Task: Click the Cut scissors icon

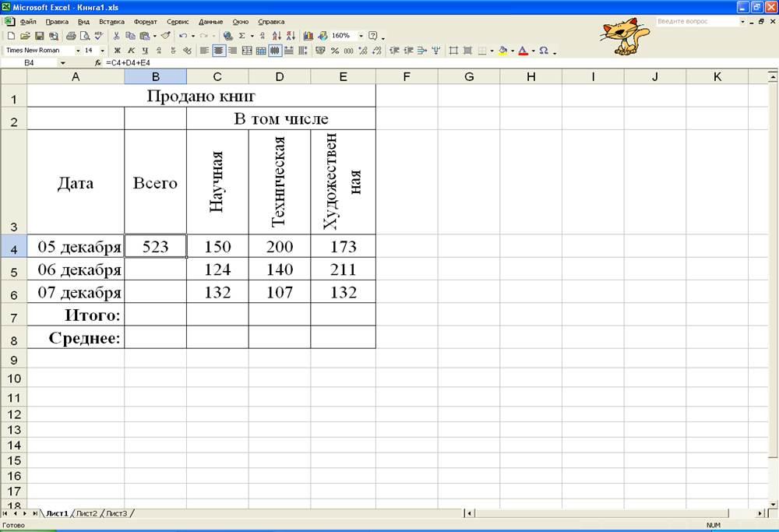Action: (117, 36)
